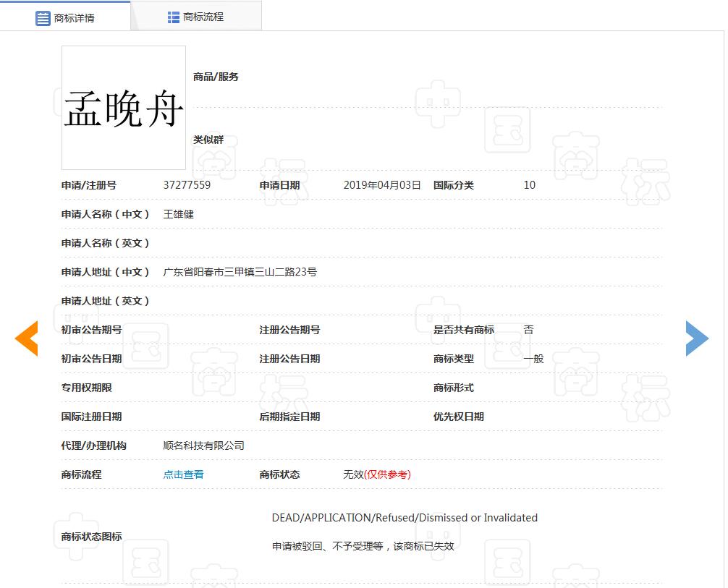Screen dimensions: 728x588
Task: Click the blue next-record arrow
Action: pyautogui.click(x=697, y=338)
